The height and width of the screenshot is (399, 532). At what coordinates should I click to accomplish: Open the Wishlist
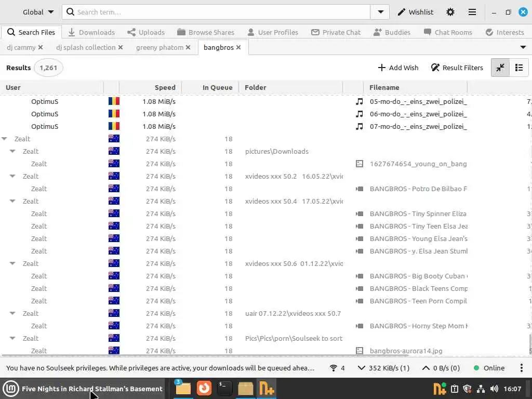[416, 12]
